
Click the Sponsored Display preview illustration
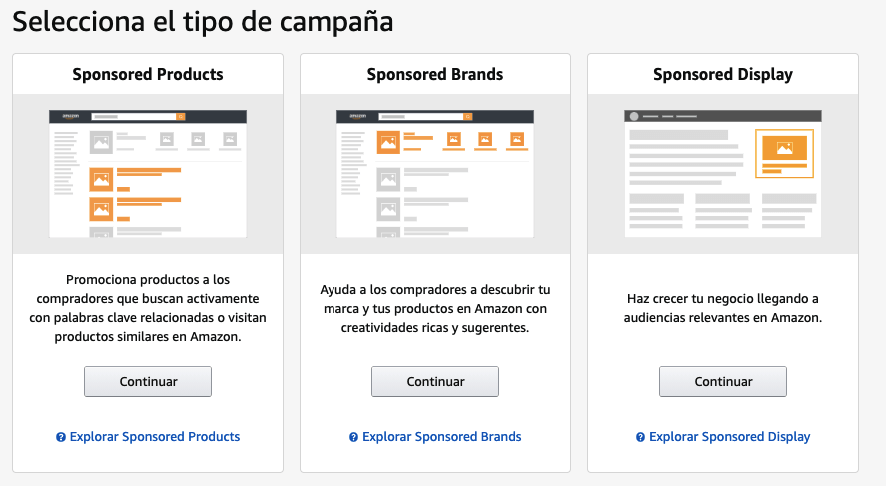click(723, 173)
